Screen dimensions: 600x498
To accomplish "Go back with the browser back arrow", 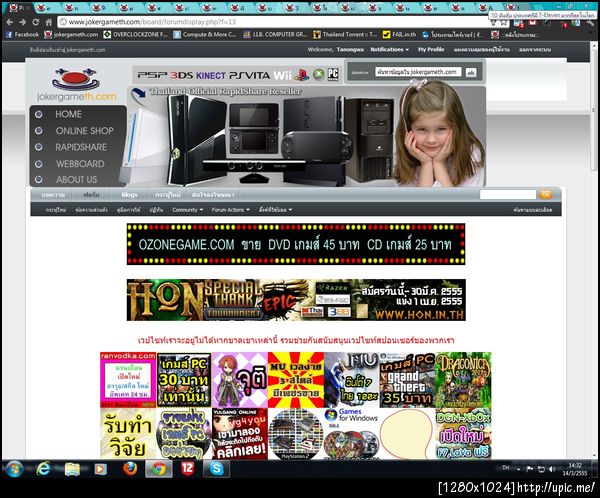I will tap(10, 22).
